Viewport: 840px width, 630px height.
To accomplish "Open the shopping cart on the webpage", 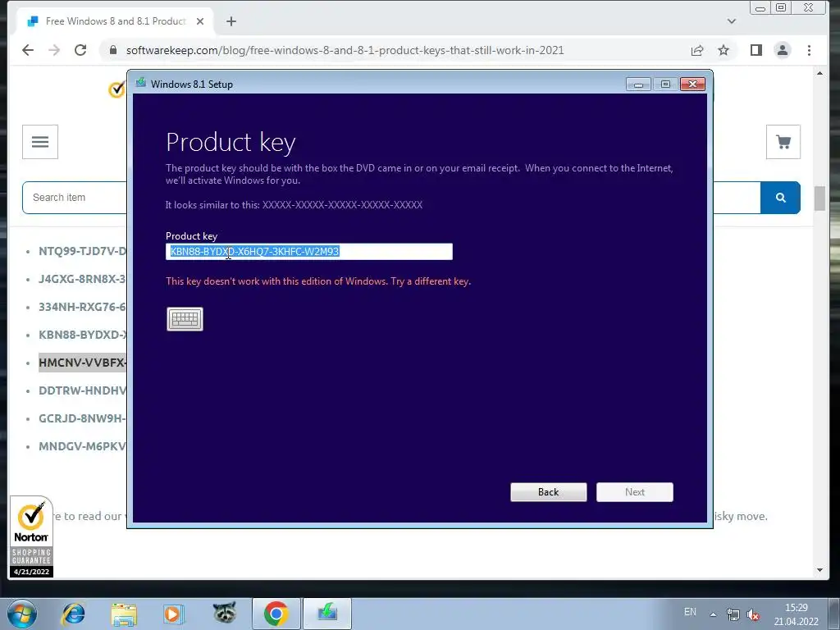I will pos(783,142).
